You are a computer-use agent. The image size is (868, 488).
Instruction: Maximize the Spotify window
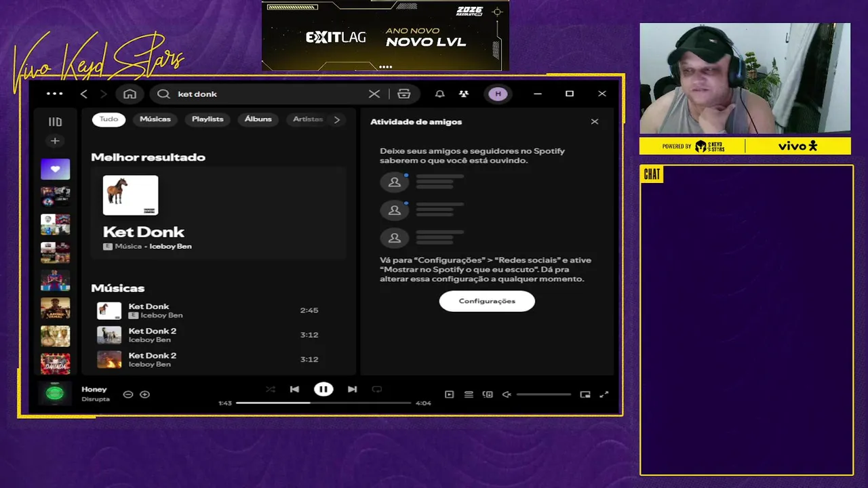pos(570,94)
